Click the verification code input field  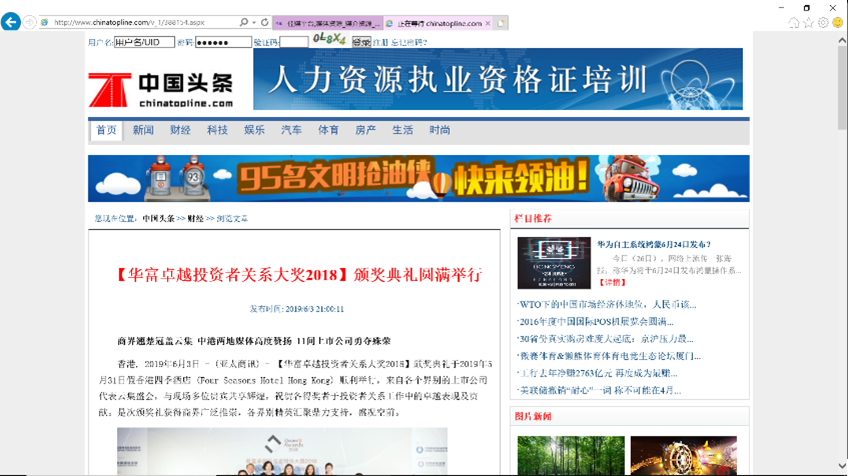294,42
